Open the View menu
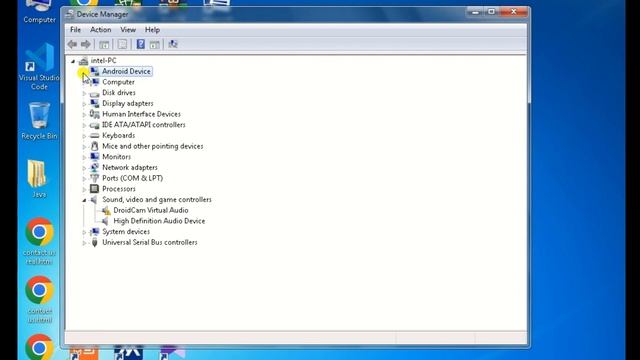This screenshot has height=360, width=640. tap(128, 30)
